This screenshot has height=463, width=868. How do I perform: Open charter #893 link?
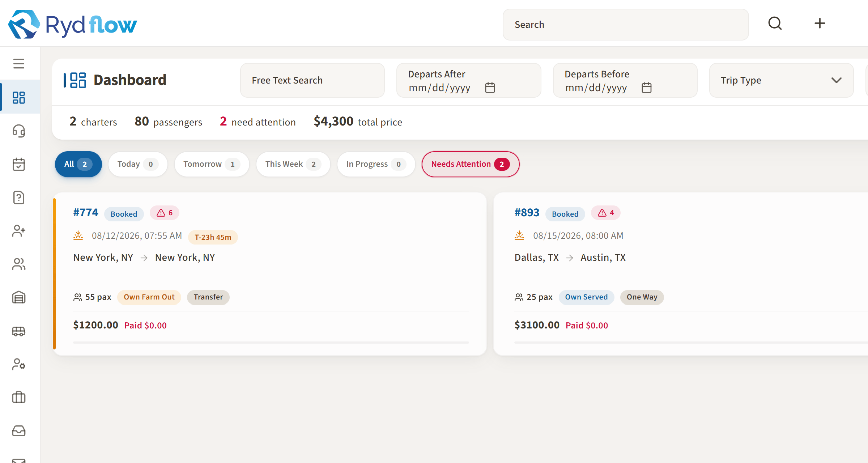[x=527, y=213]
